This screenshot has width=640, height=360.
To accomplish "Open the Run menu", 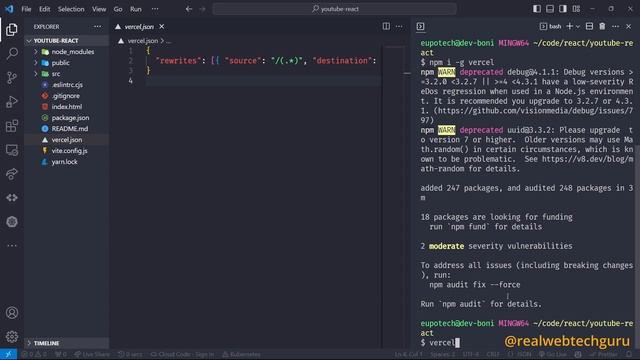I will pyautogui.click(x=136, y=9).
